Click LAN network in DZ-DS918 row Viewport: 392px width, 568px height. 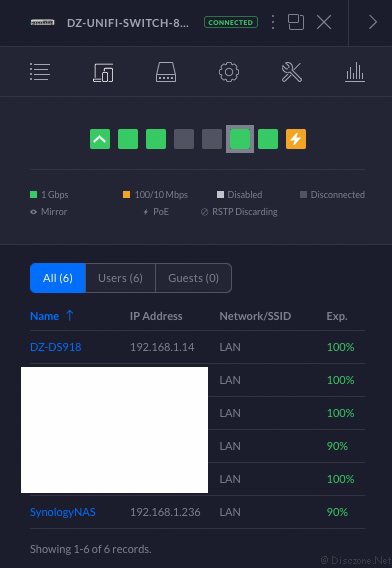[230, 347]
